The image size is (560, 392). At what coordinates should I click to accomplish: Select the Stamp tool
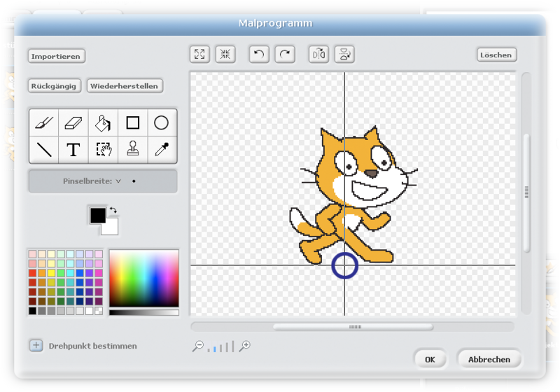pyautogui.click(x=132, y=149)
